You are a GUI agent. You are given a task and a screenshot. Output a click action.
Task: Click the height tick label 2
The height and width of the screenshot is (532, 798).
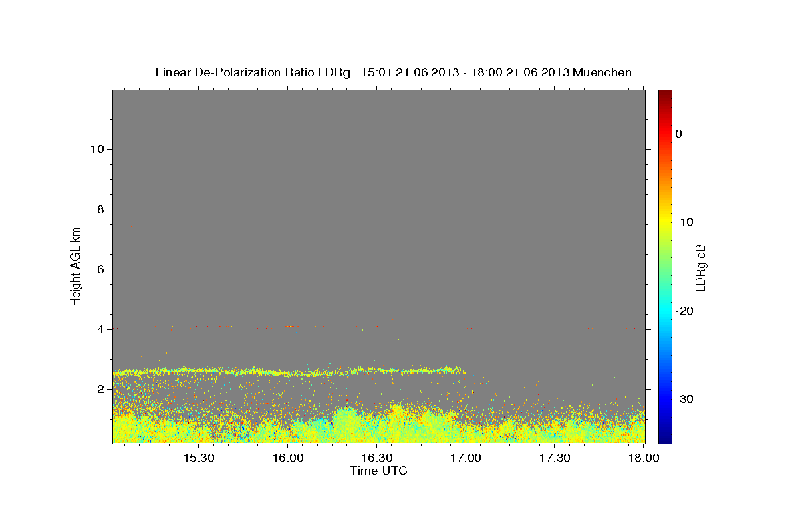coord(99,389)
